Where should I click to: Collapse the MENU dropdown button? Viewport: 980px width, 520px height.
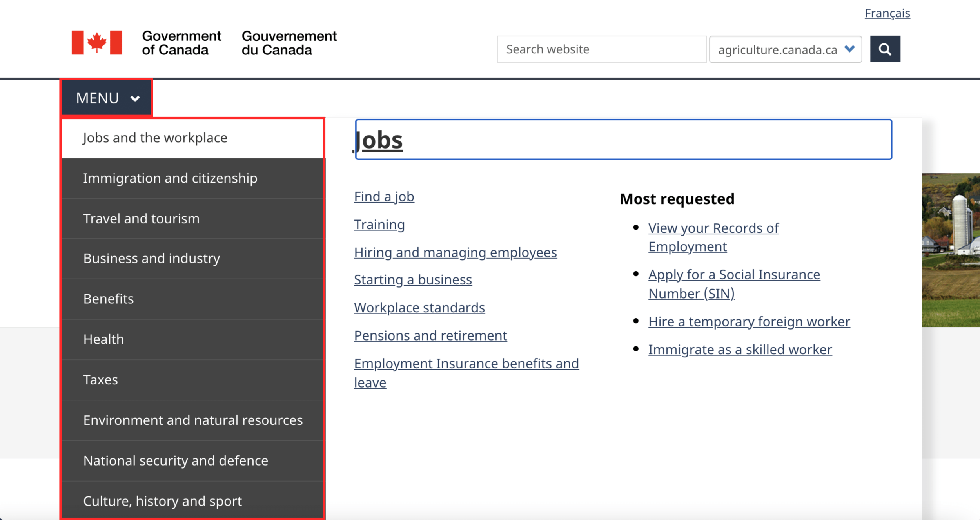pos(107,98)
